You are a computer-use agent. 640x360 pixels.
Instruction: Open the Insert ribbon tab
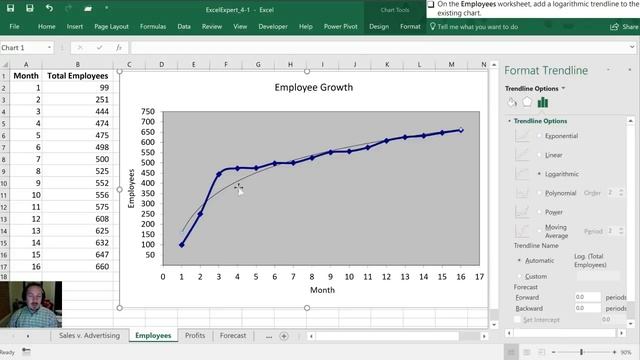pos(75,27)
